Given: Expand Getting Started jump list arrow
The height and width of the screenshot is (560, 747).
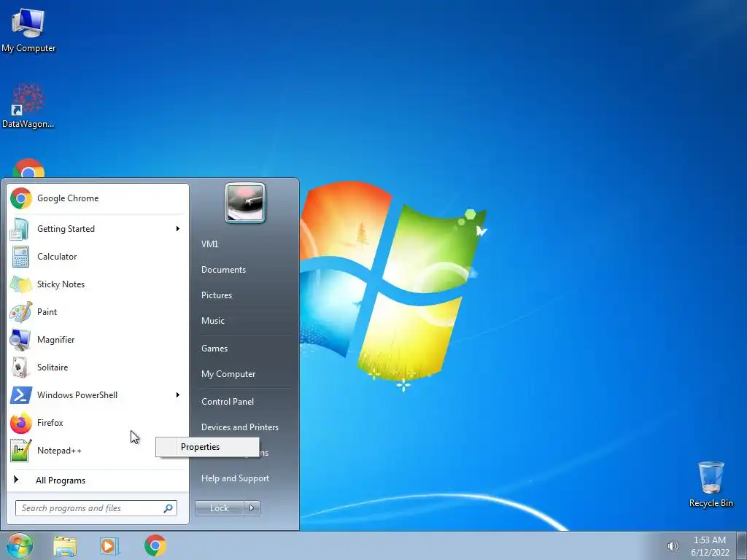Looking at the screenshot, I should 178,229.
